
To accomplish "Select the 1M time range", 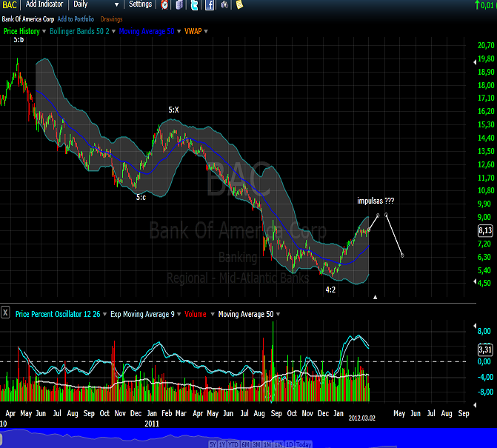I will pos(267,444).
